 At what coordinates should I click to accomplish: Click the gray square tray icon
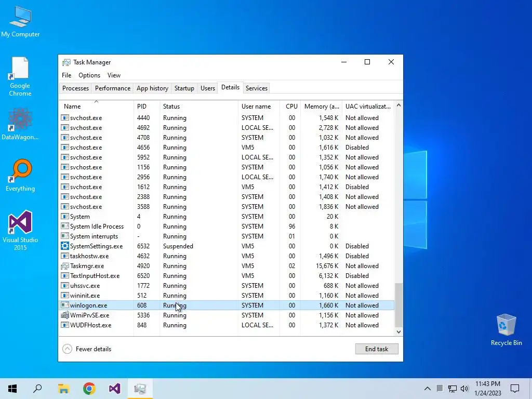[440, 389]
